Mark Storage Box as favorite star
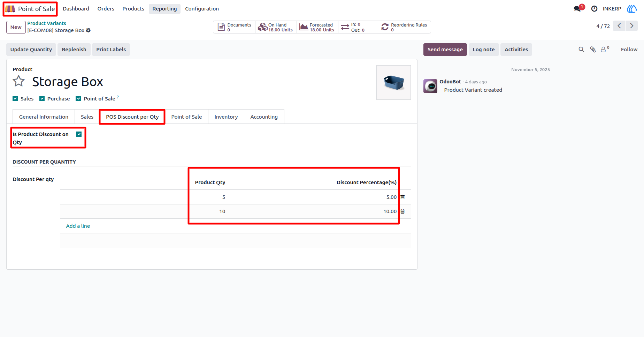 pyautogui.click(x=19, y=81)
